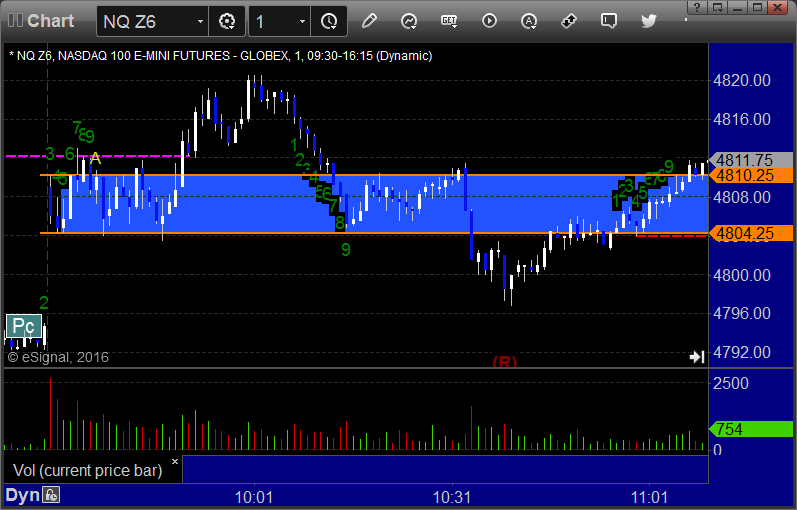This screenshot has height=510, width=797.
Task: Click the 4796.00 price axis label
Action: pos(742,313)
